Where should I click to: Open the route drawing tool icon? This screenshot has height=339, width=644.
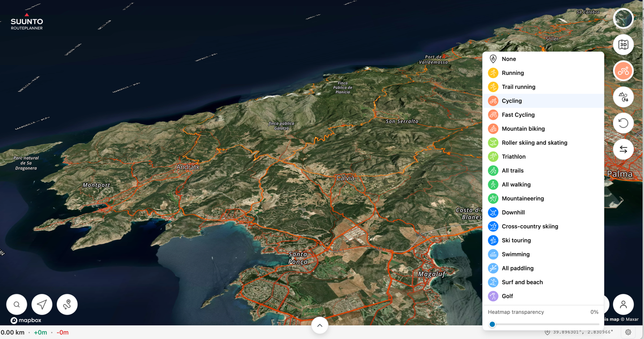click(67, 304)
